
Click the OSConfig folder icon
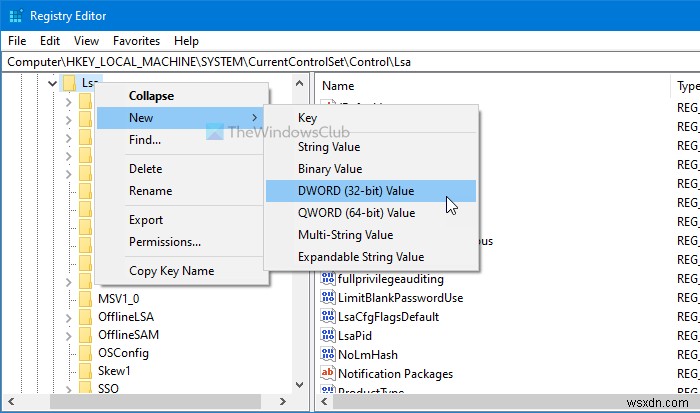pyautogui.click(x=86, y=352)
